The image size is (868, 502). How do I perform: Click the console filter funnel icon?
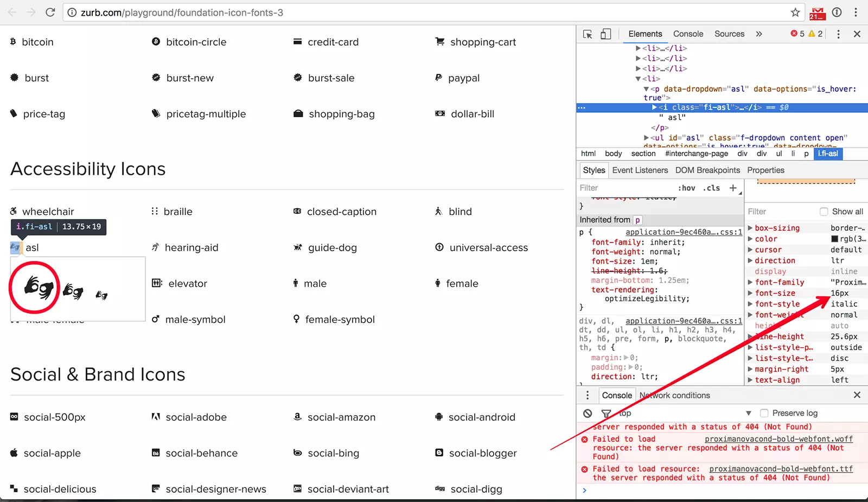606,414
